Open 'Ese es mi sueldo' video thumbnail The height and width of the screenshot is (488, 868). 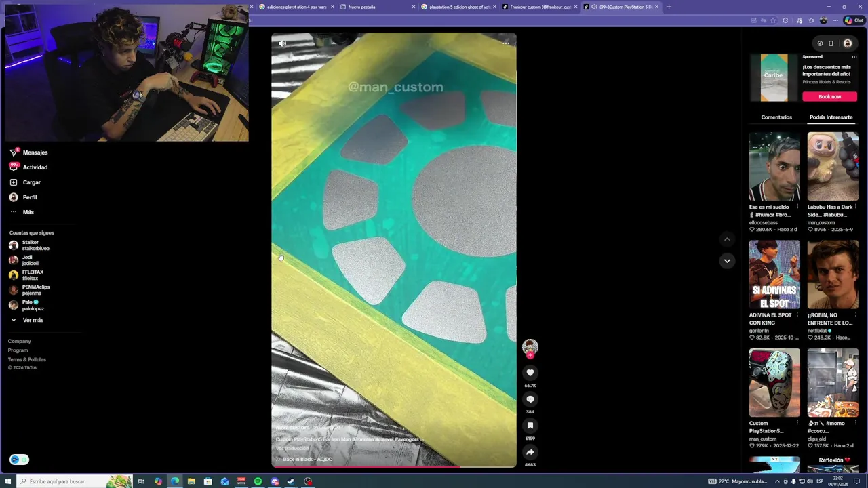click(x=774, y=166)
